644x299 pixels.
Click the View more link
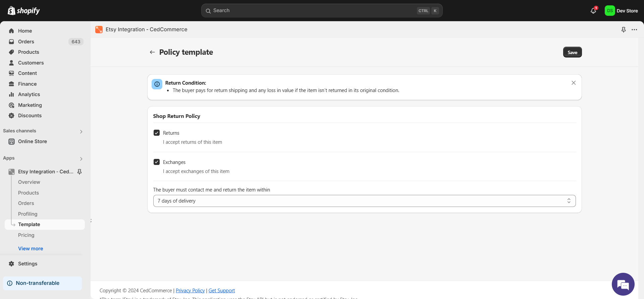31,249
